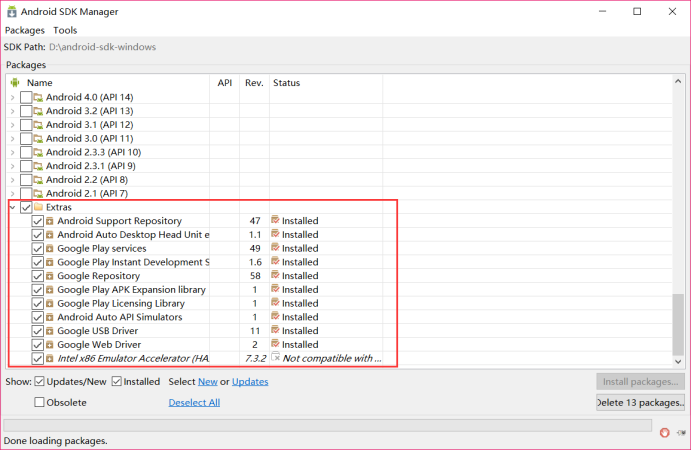Uncheck Google Play Instant Development checkbox
Screen dimensions: 692x451
point(38,263)
